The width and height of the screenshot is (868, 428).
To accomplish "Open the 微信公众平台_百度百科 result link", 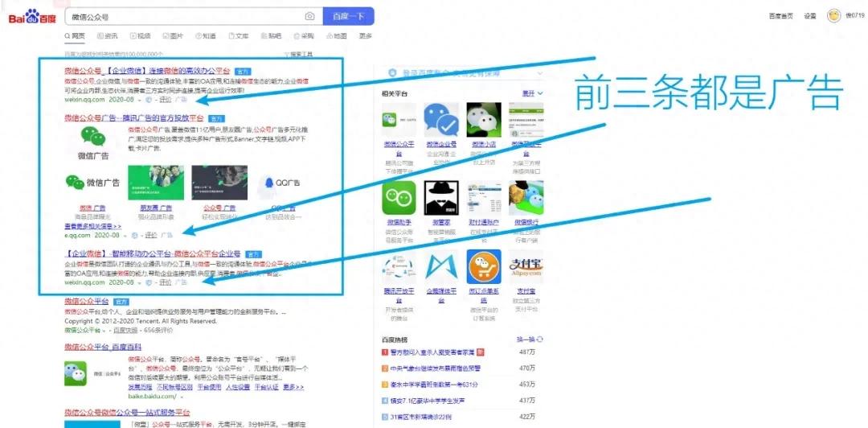I will [x=103, y=347].
